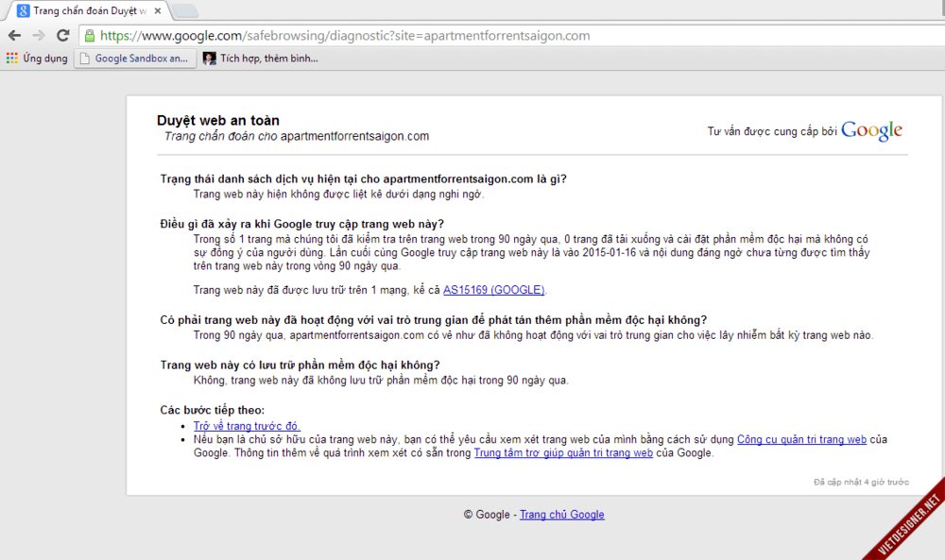Click the avatar icon of Tích hợp bookmark
This screenshot has height=560, width=945.
(x=209, y=59)
